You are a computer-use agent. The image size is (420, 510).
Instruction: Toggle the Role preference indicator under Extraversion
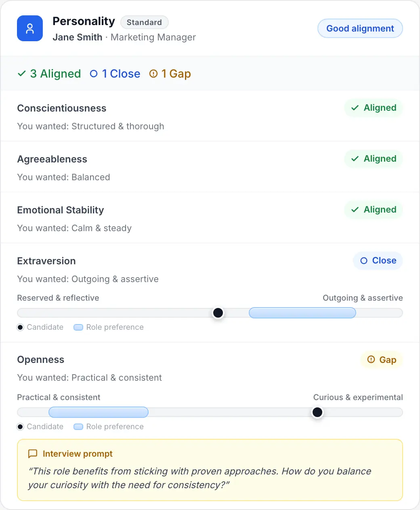(78, 327)
